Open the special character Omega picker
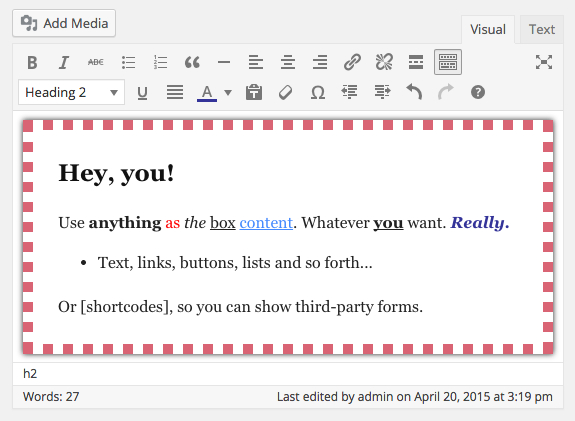Viewport: 575px width, 421px height. tap(318, 92)
